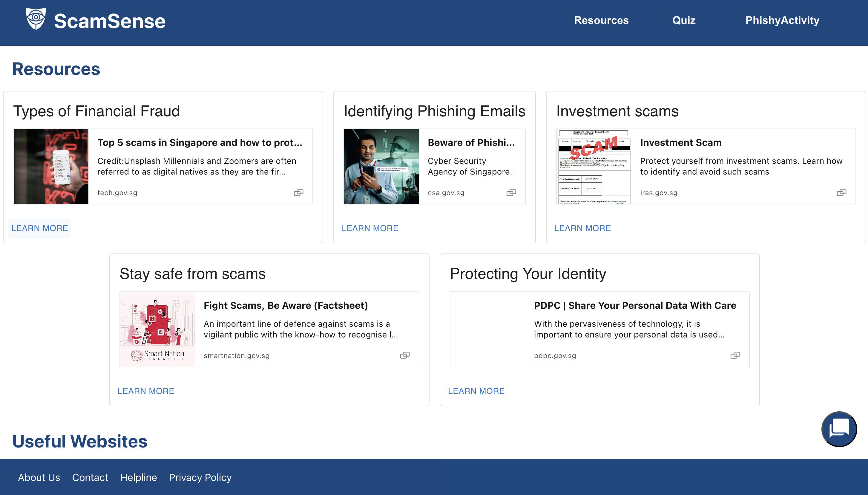The height and width of the screenshot is (495, 868).
Task: Click Learn More under Identifying Phishing Emails
Action: tap(369, 228)
